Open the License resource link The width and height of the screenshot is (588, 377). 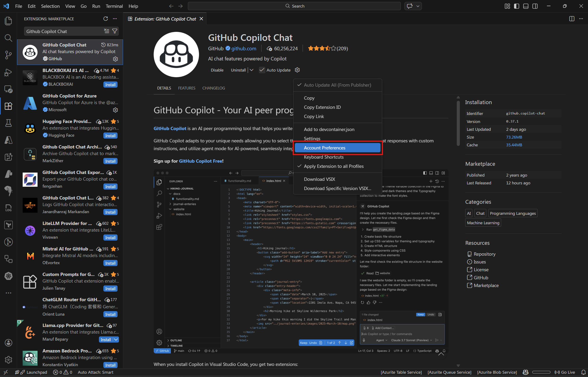(481, 270)
